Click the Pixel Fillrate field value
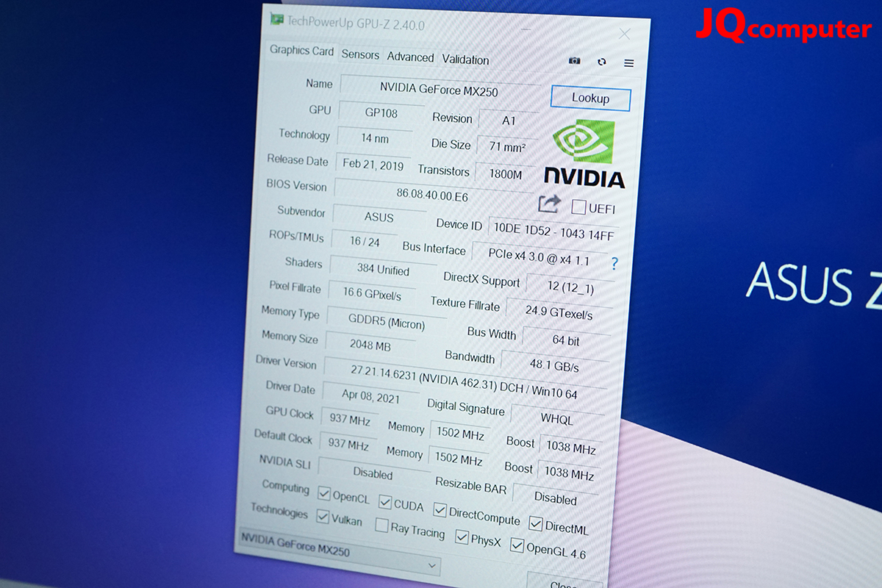This screenshot has height=588, width=882. (372, 293)
